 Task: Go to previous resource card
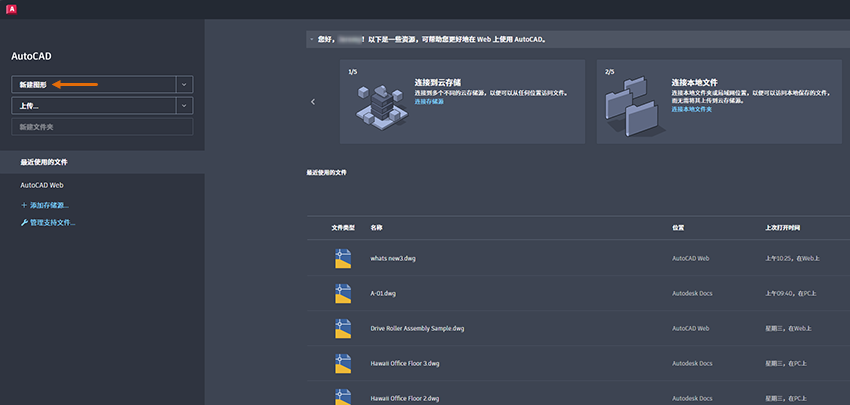pos(313,102)
